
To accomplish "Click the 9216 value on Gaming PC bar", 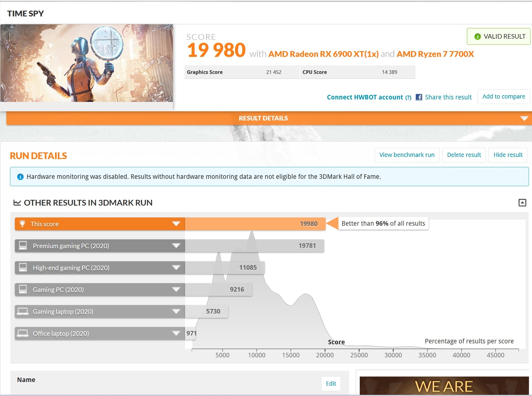I will [237, 290].
